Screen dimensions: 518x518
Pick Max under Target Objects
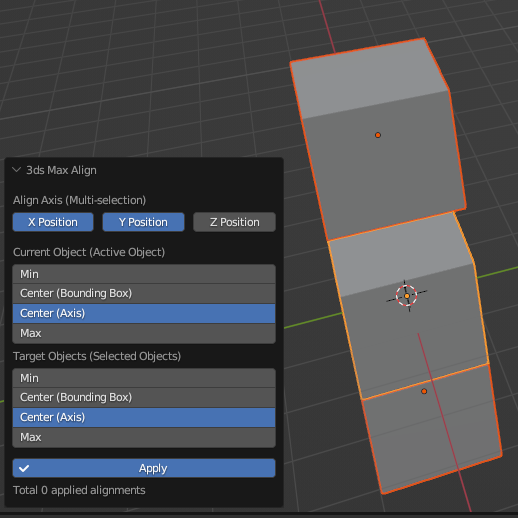coord(144,437)
